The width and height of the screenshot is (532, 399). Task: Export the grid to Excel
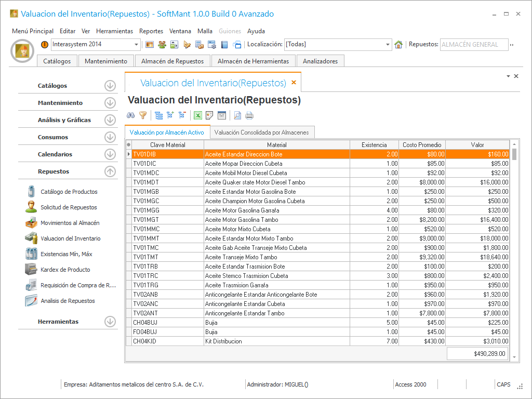[198, 115]
